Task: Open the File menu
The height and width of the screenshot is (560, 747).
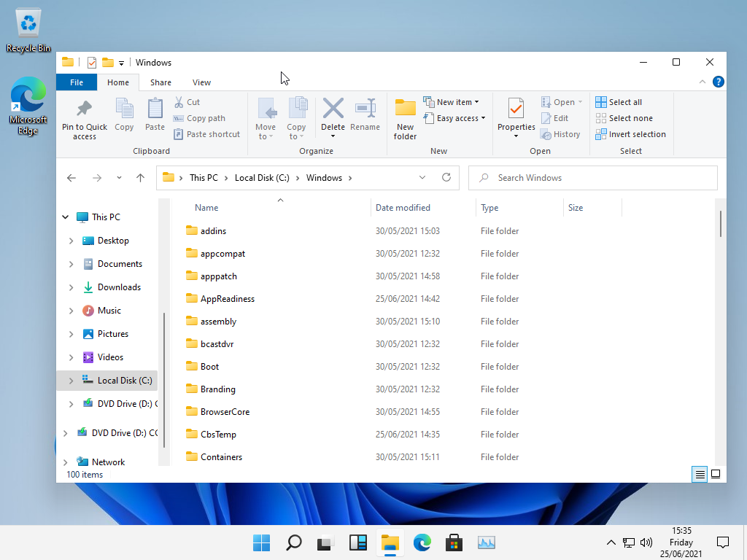Action: [x=77, y=82]
